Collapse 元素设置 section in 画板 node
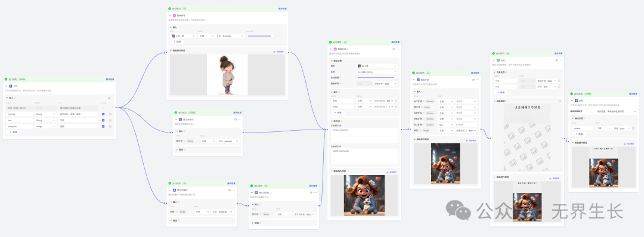Screen dimensions: 644x237 [494, 72]
